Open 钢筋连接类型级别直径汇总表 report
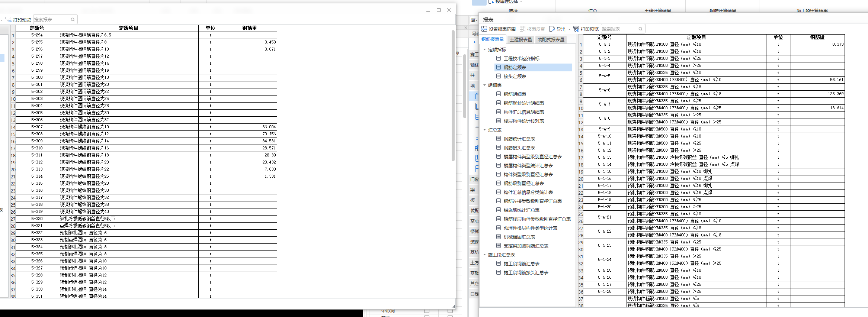 click(x=532, y=201)
